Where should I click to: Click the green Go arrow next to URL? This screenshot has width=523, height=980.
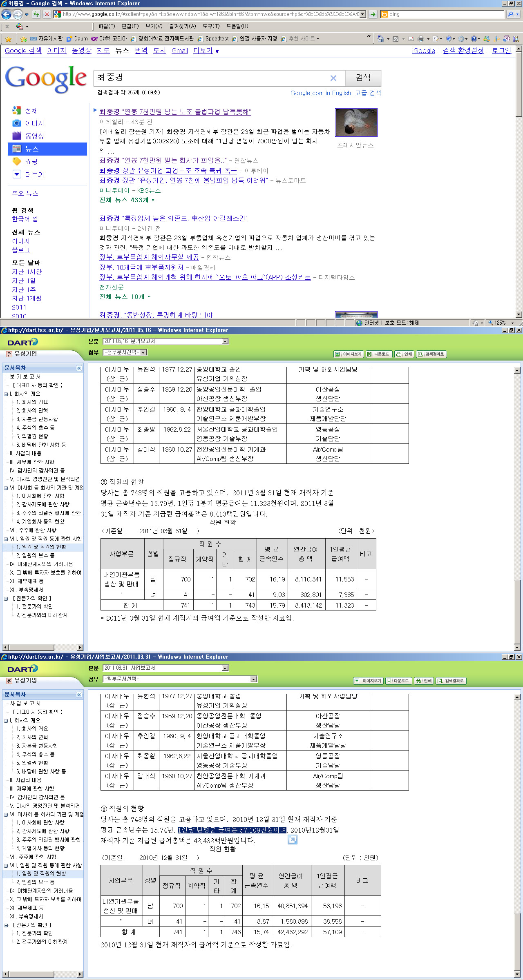pyautogui.click(x=373, y=14)
